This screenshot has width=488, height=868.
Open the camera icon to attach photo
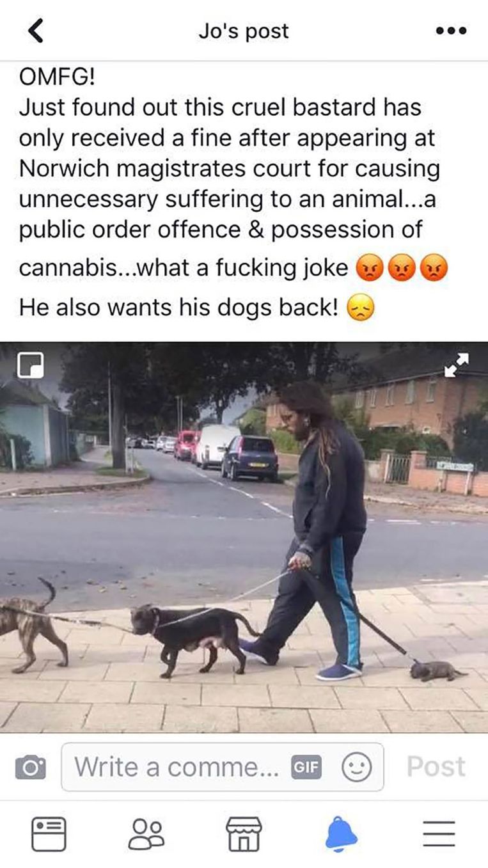(x=29, y=766)
